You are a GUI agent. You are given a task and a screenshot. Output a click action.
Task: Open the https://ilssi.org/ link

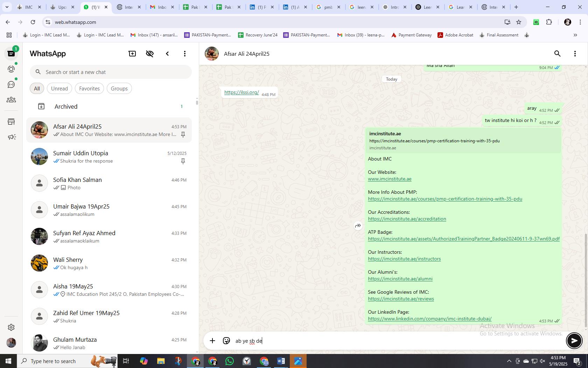(241, 93)
